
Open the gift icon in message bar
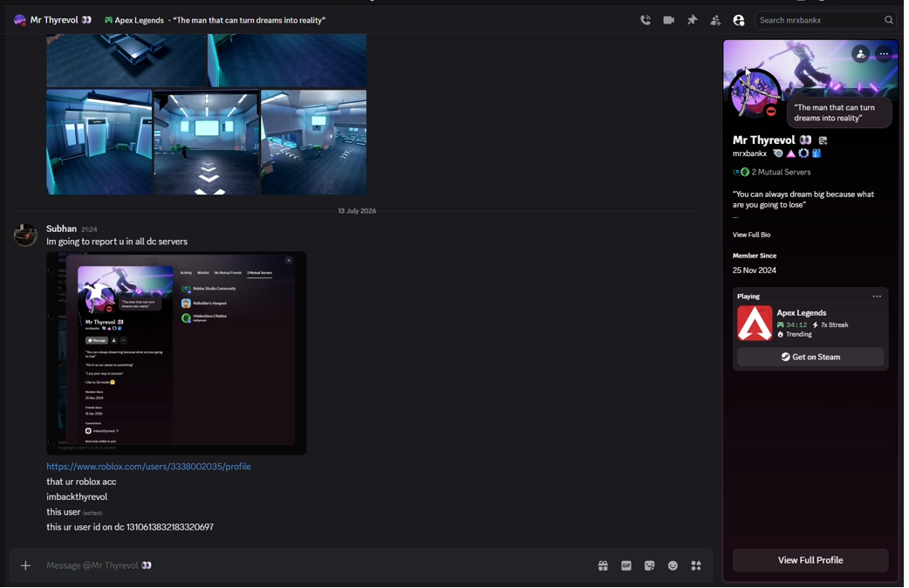pyautogui.click(x=603, y=565)
